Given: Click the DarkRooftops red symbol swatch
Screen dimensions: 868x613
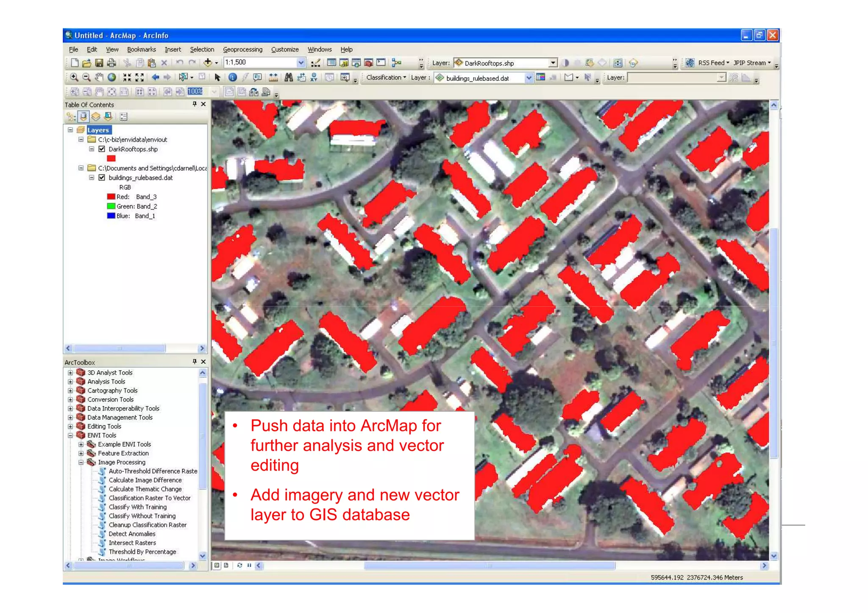Looking at the screenshot, I should click(x=111, y=158).
